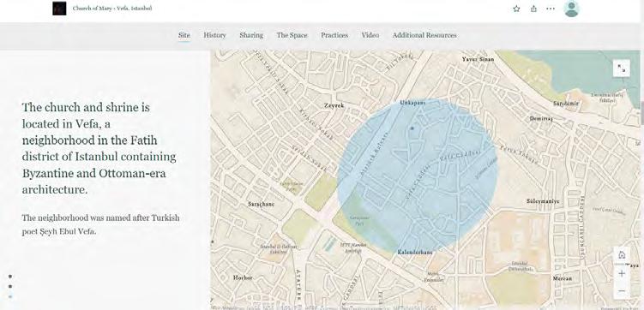Zoom out on the map
Viewport: 644px width, 310px height.
(622, 290)
